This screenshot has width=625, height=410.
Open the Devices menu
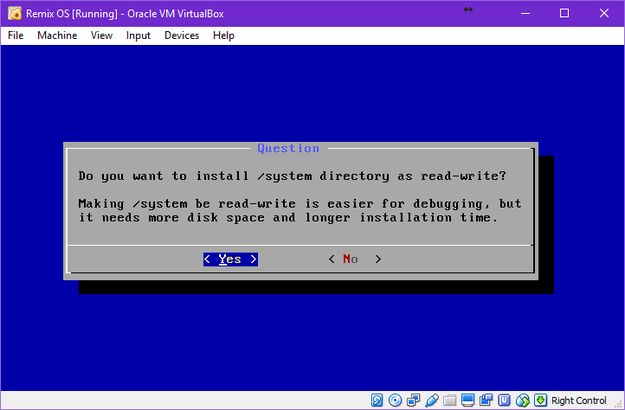182,35
